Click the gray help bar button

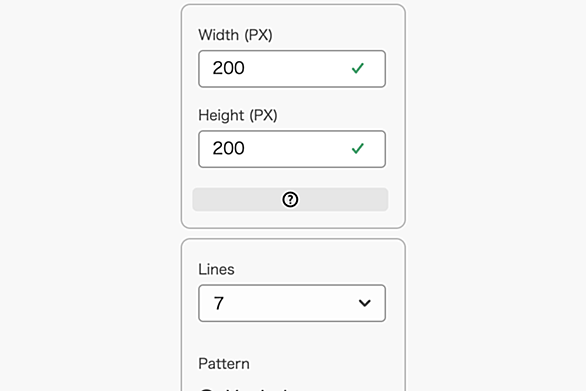[x=290, y=200]
